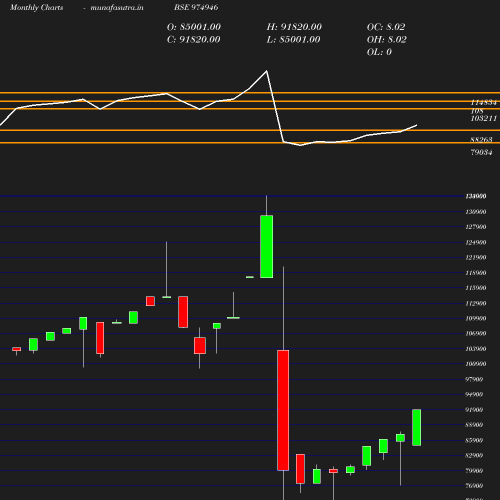Click the 114834 level label
The height and width of the screenshot is (500, 500).
click(484, 102)
